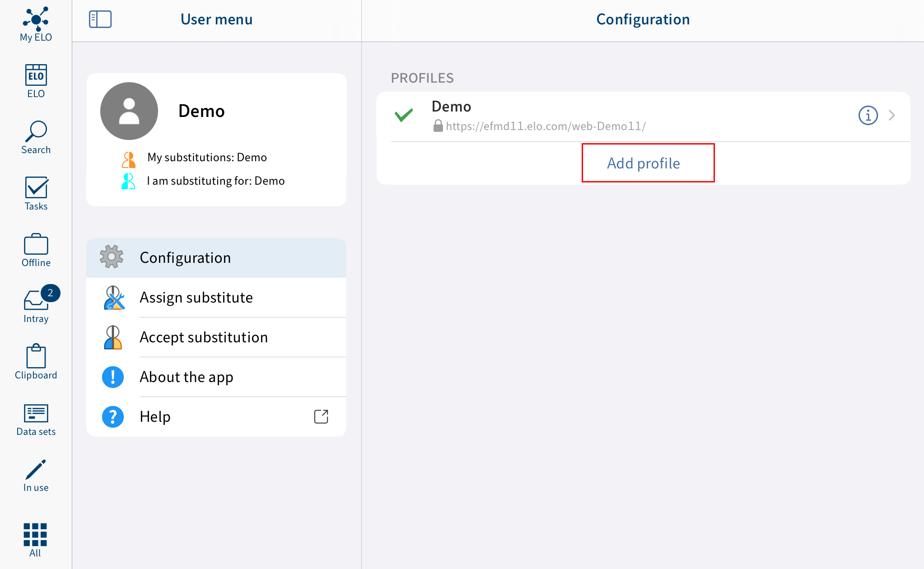Click the Clipboard icon in sidebar
The width and height of the screenshot is (924, 569).
click(36, 356)
